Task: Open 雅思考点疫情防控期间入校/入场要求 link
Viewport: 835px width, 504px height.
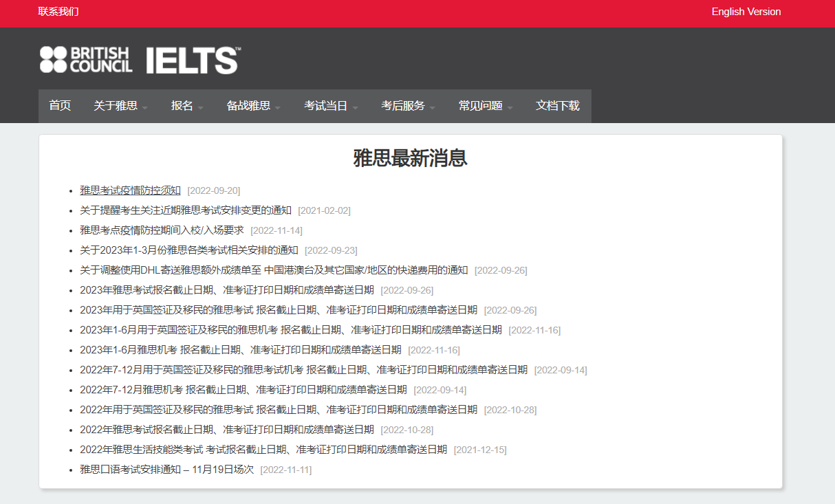Action: pyautogui.click(x=162, y=230)
